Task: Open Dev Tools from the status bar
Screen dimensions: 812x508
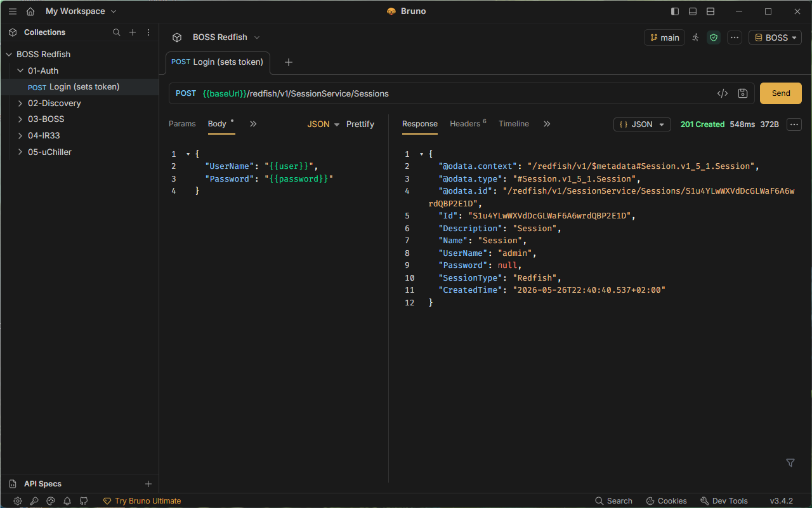Action: coord(724,501)
